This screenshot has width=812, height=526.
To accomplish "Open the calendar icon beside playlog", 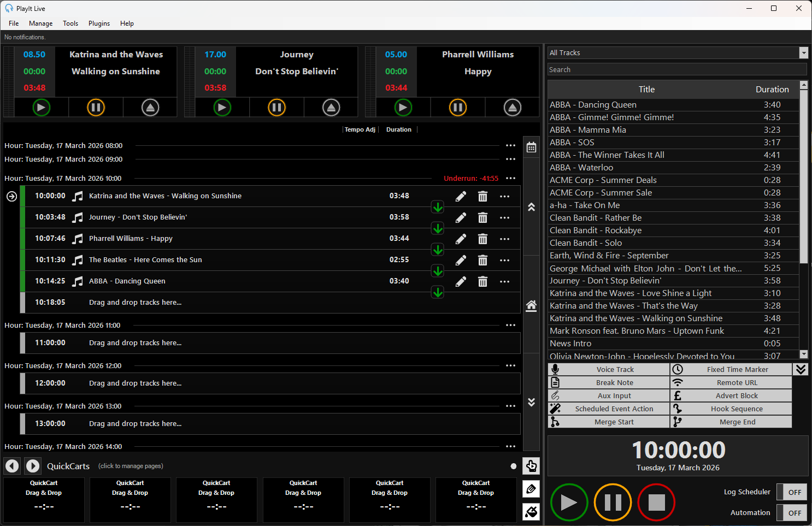I will [x=531, y=147].
